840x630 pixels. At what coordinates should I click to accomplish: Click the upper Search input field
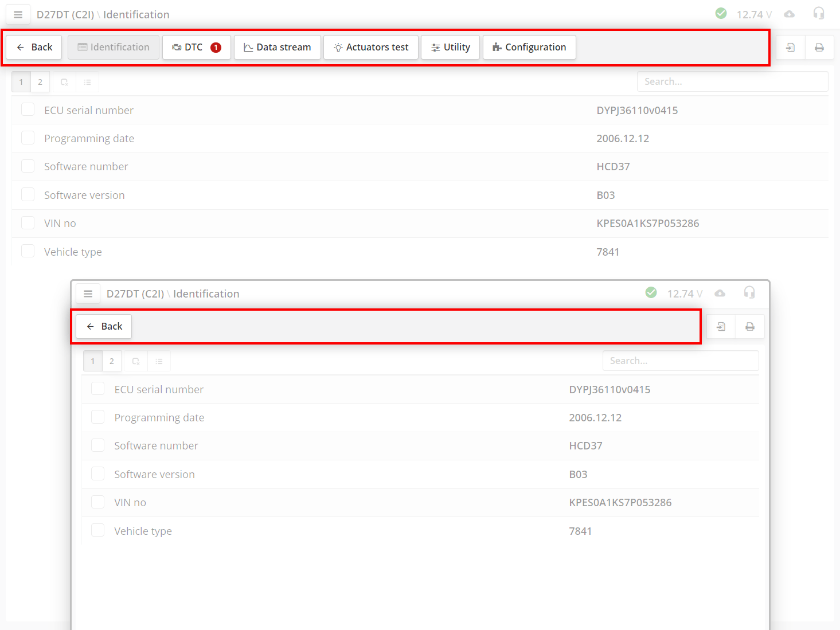click(732, 82)
